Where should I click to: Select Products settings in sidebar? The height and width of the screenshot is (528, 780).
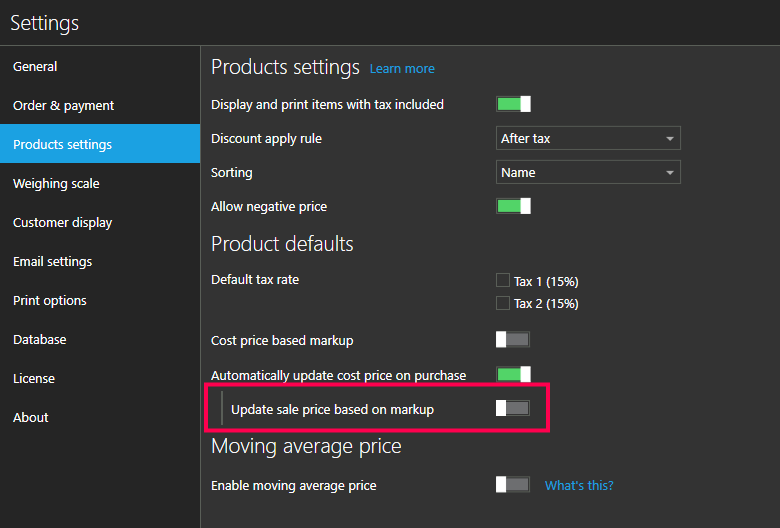[62, 145]
